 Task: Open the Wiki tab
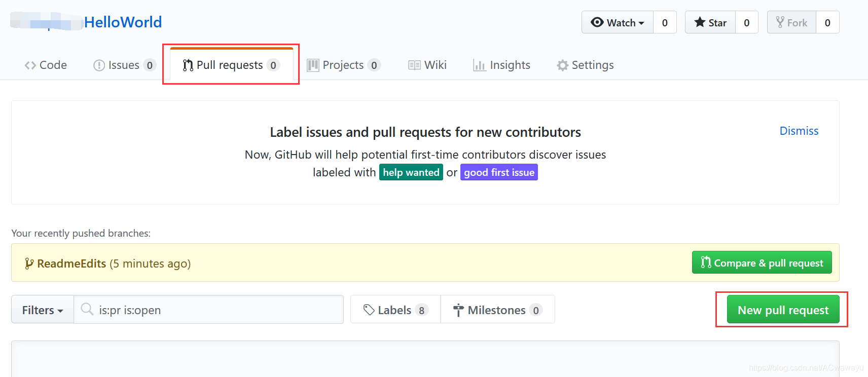pyautogui.click(x=427, y=65)
